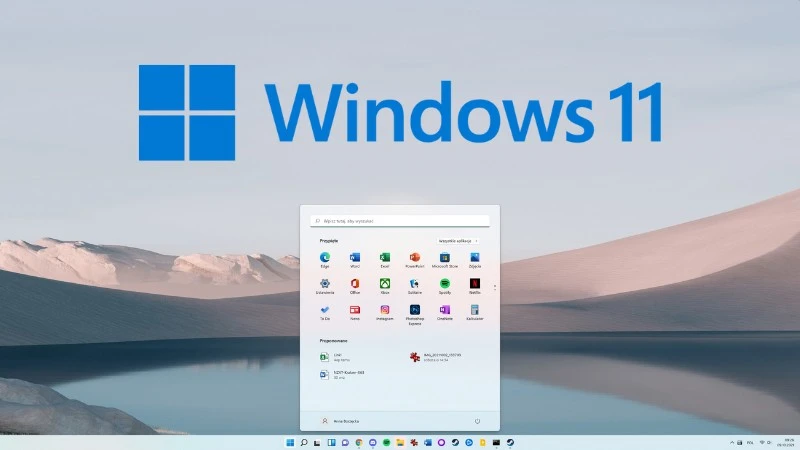
Task: Open Edge from pinned apps
Action: pos(324,259)
